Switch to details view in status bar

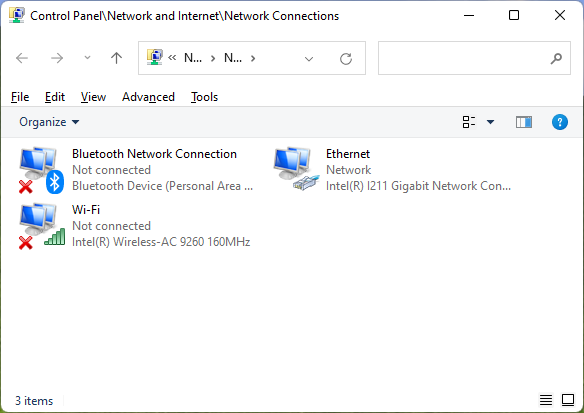(x=546, y=400)
